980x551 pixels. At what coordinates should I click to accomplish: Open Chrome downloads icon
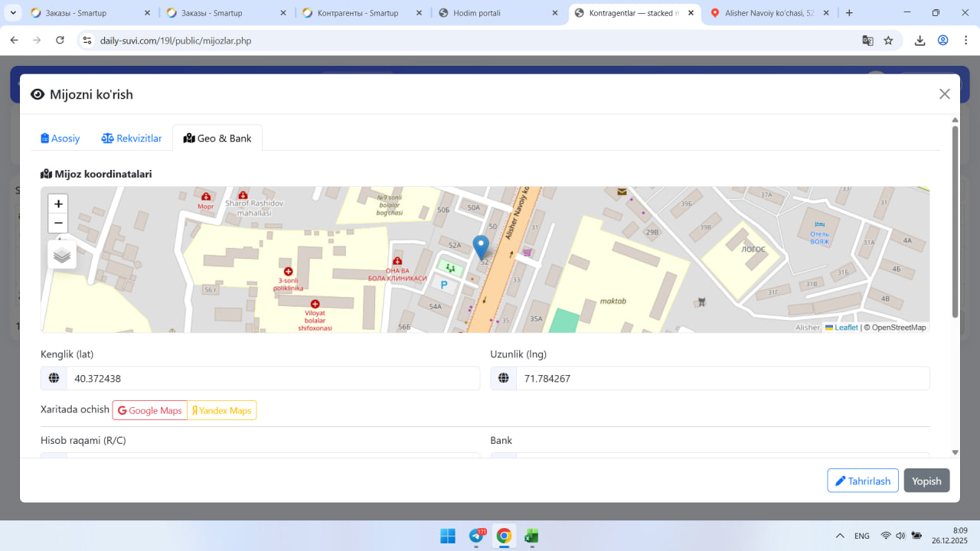tap(920, 41)
